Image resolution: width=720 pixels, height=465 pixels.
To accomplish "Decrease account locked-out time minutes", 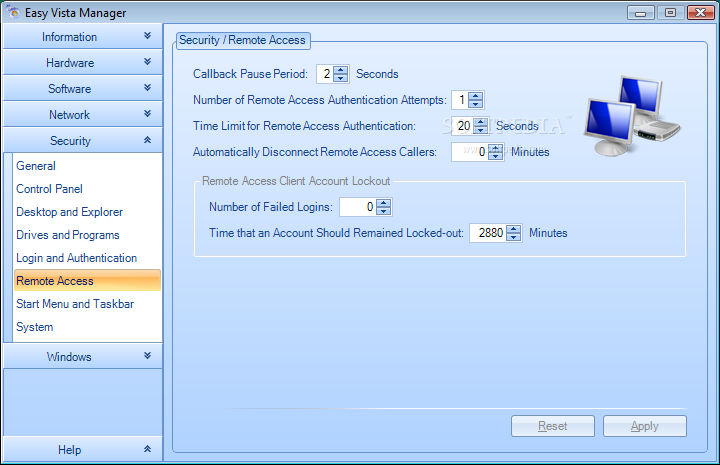I will [x=513, y=237].
